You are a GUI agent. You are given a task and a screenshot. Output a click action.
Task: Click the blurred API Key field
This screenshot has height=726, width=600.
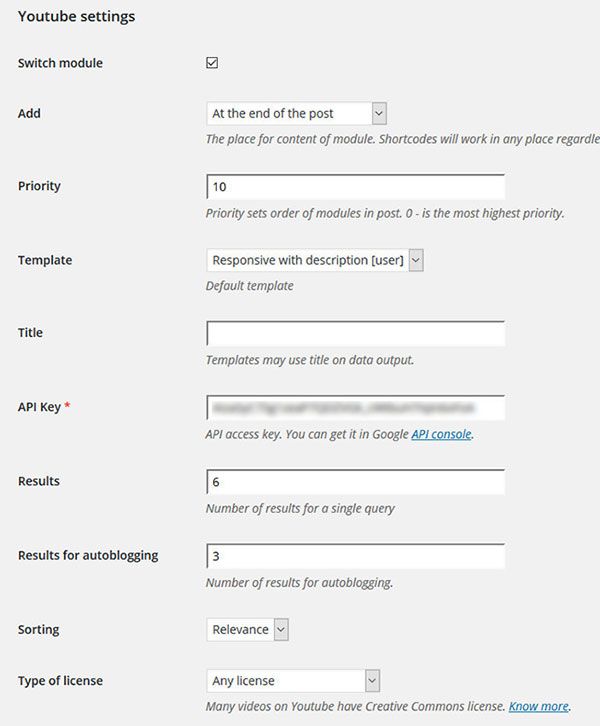[355, 408]
